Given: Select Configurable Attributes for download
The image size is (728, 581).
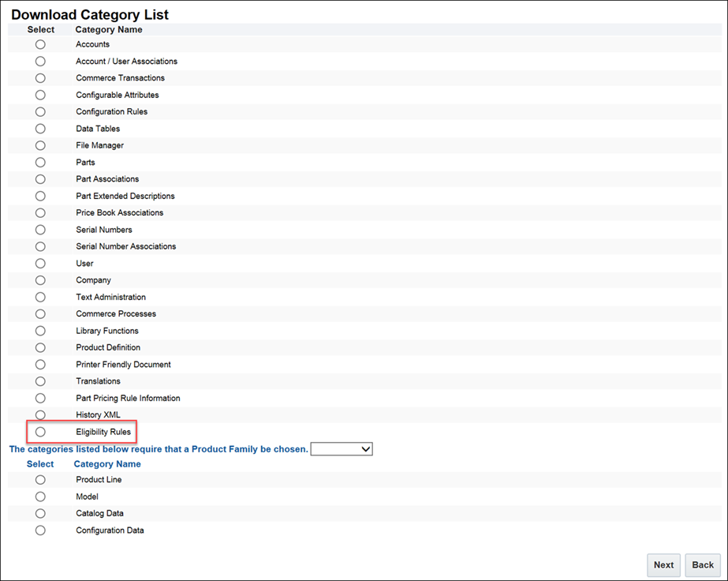Looking at the screenshot, I should (x=40, y=95).
